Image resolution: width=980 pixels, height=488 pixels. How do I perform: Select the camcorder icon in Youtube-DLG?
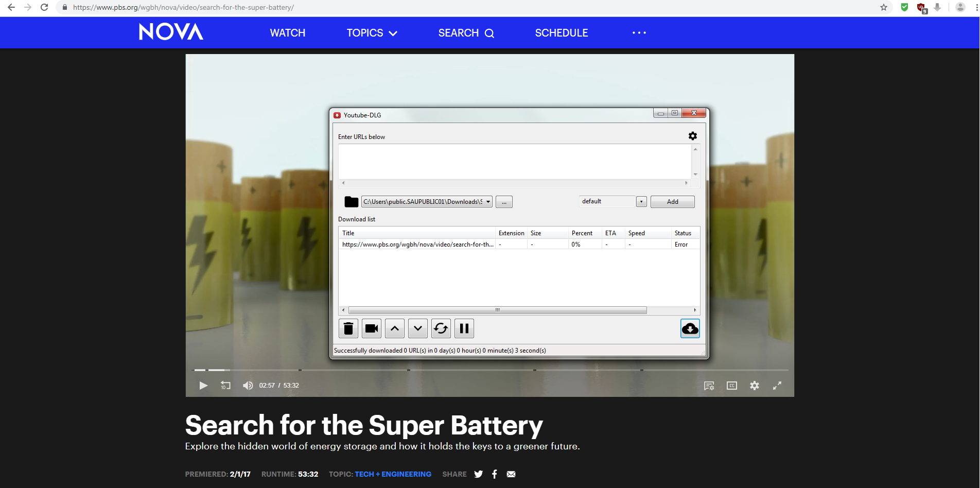tap(371, 328)
